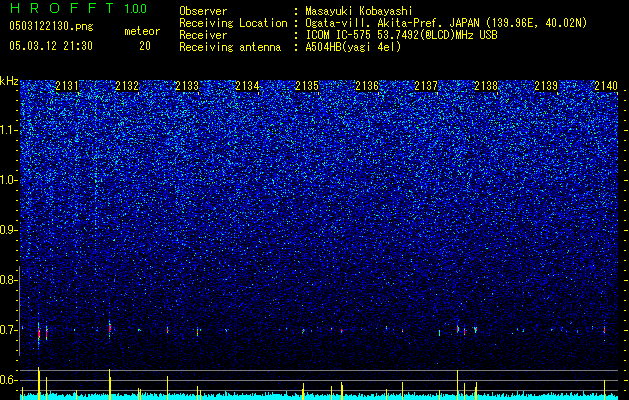Click the A504HB(yagi 4el) antenna text

[x=353, y=47]
